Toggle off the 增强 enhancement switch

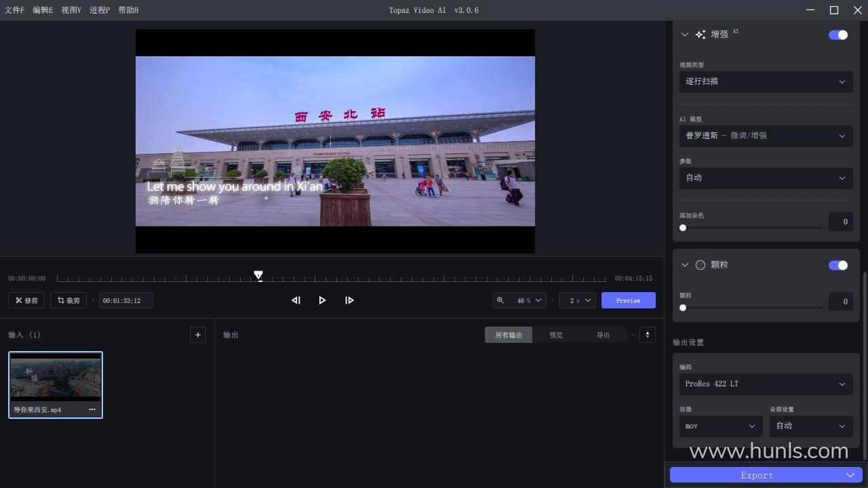pos(838,35)
